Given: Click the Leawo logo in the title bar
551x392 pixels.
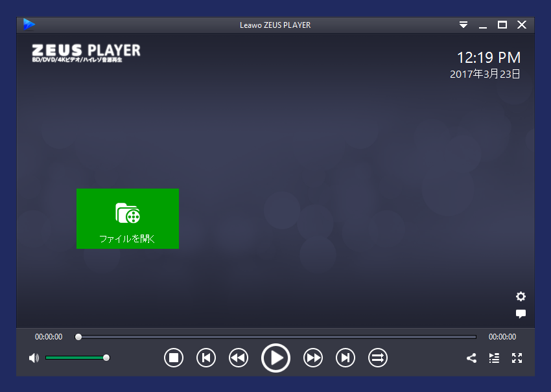Looking at the screenshot, I should click(29, 25).
